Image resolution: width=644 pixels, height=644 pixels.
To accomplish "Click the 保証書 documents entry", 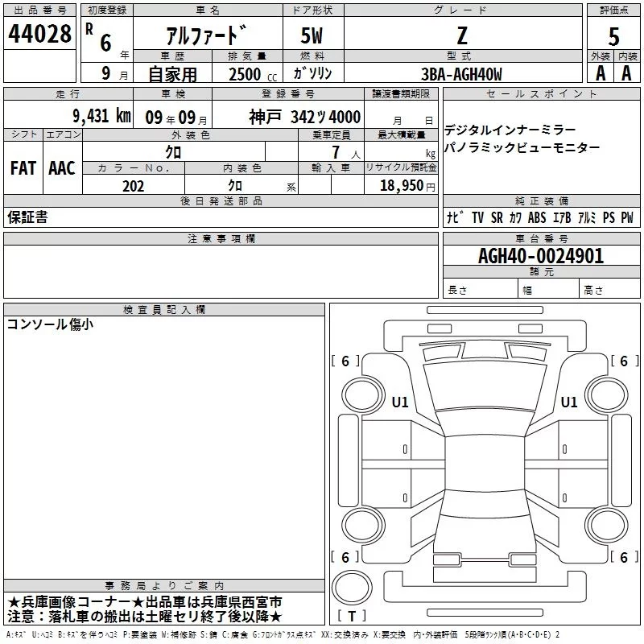I will pyautogui.click(x=27, y=217).
